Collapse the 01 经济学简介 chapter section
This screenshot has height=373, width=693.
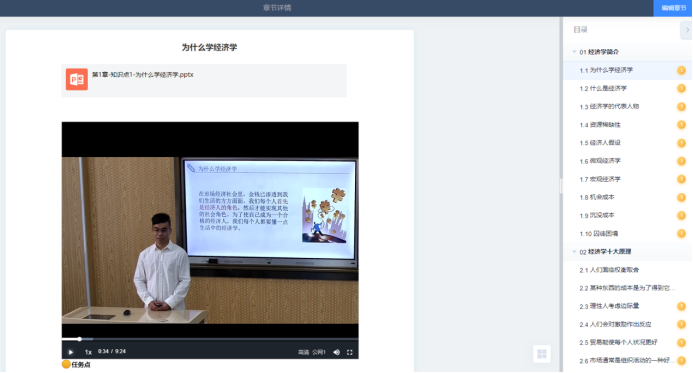(574, 52)
